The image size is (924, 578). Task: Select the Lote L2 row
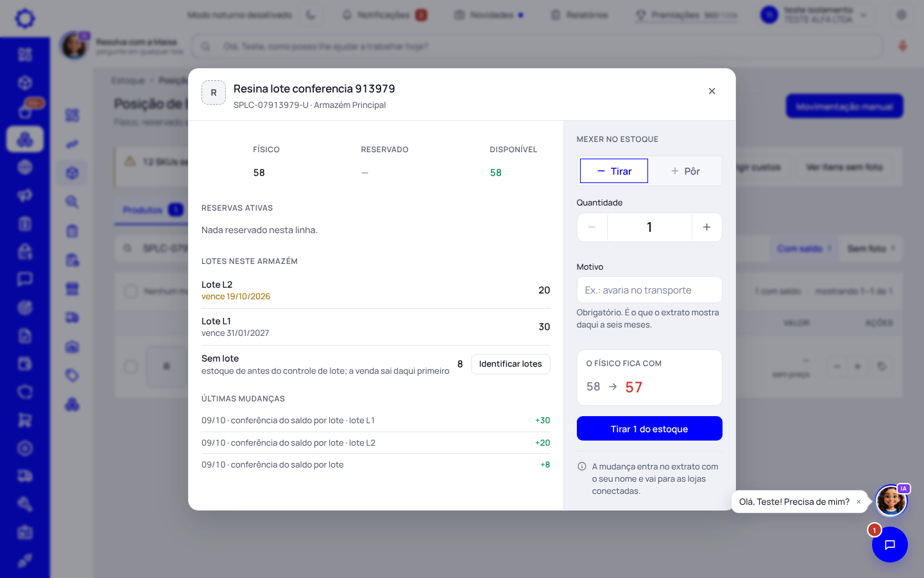[x=376, y=290]
